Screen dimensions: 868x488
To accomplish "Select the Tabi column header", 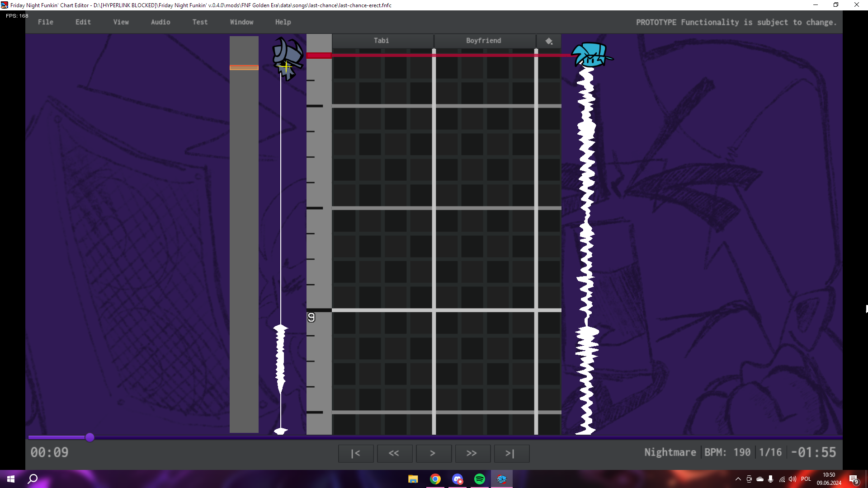I will pyautogui.click(x=382, y=41).
